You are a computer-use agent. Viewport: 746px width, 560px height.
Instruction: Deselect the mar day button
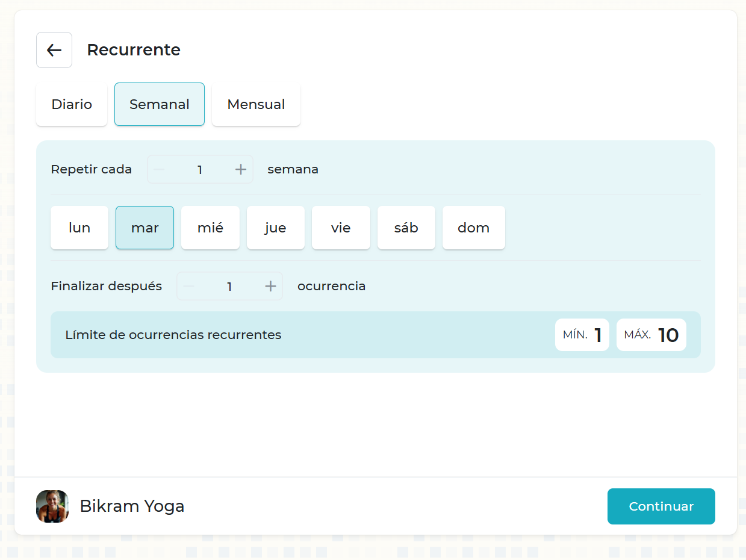[x=145, y=228]
